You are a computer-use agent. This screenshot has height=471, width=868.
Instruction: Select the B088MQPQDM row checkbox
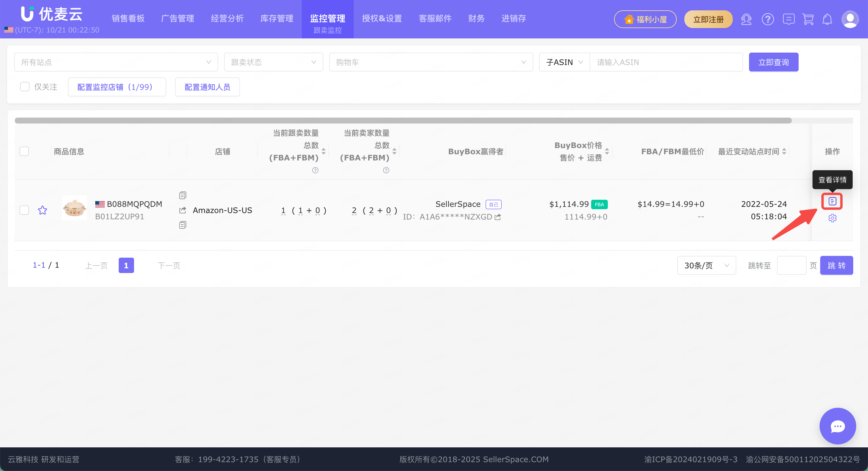24,210
